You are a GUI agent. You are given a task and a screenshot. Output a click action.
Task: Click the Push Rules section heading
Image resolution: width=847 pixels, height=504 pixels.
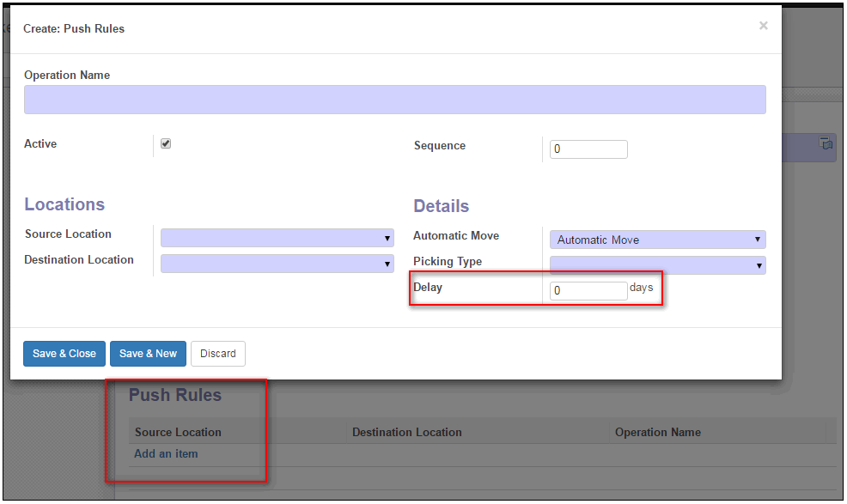(x=175, y=395)
